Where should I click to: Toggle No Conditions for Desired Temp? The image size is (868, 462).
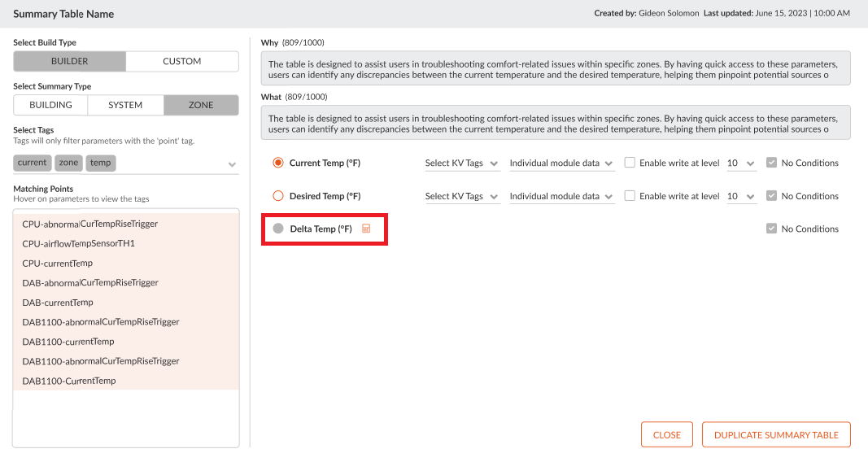pos(772,196)
